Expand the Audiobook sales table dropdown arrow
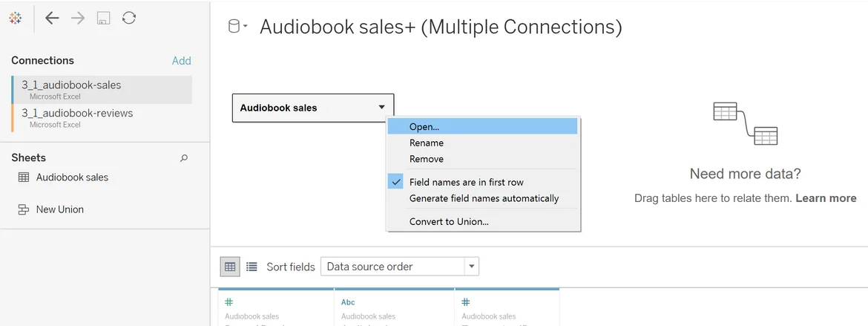This screenshot has width=868, height=326. 381,108
